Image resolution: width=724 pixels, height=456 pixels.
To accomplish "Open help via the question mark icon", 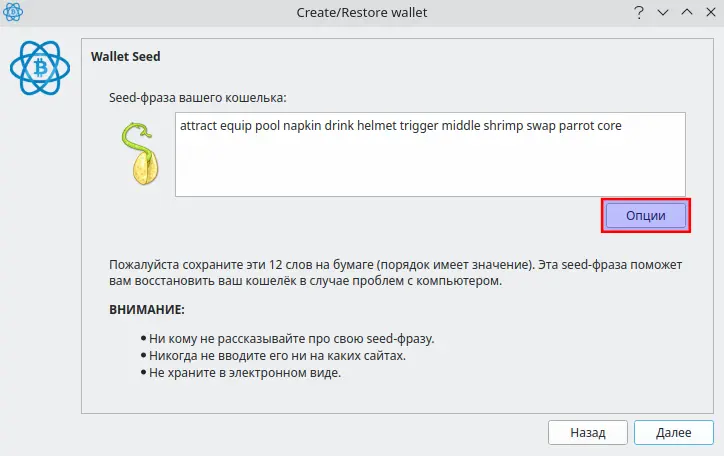I will tap(639, 12).
